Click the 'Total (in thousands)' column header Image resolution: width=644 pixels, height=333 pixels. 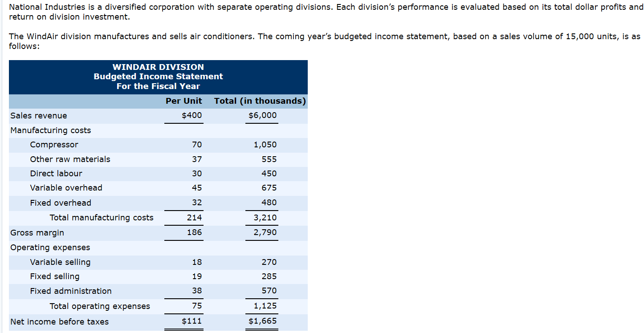(260, 101)
